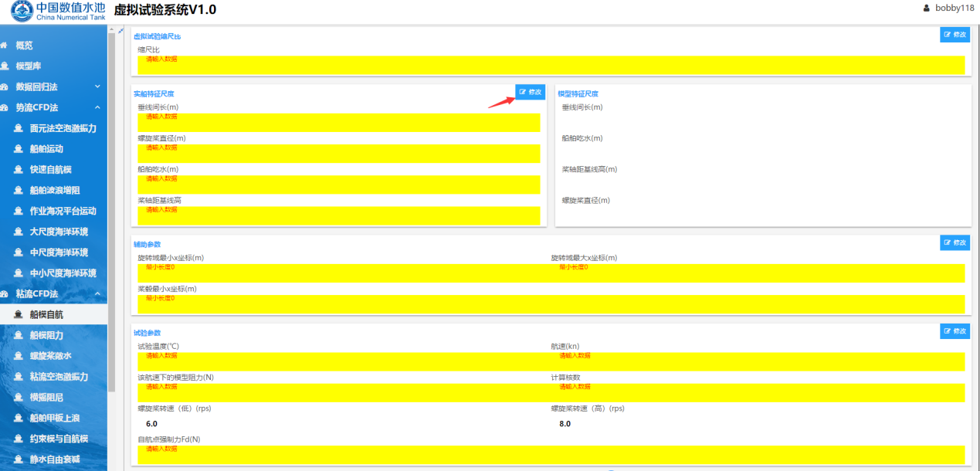The height and width of the screenshot is (471, 980).
Task: Click 修改 button for 实船特征尺度
Action: tap(531, 92)
